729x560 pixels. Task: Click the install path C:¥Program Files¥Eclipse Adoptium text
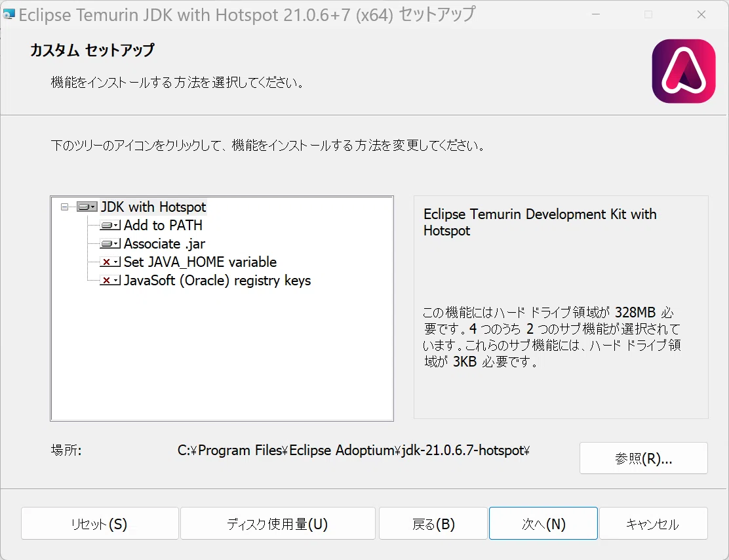pos(353,450)
